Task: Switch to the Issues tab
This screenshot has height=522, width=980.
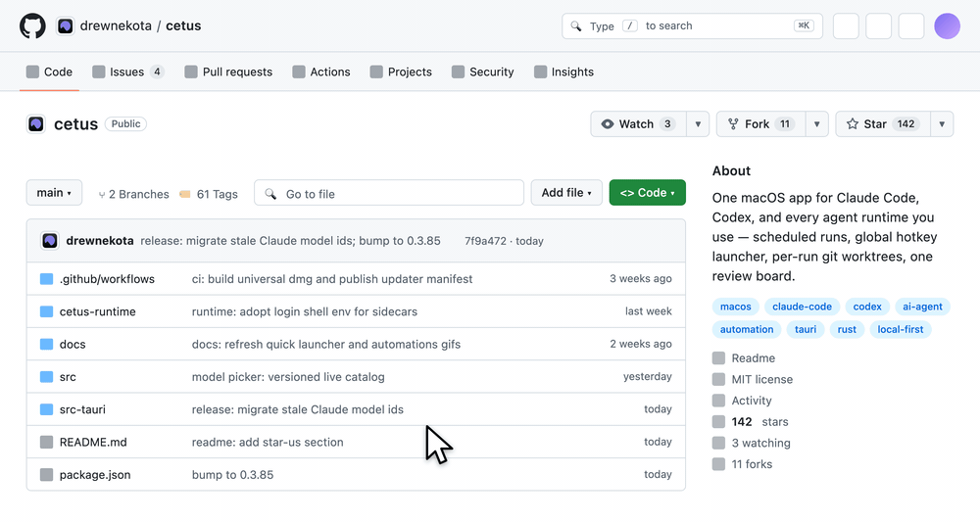Action: point(128,71)
